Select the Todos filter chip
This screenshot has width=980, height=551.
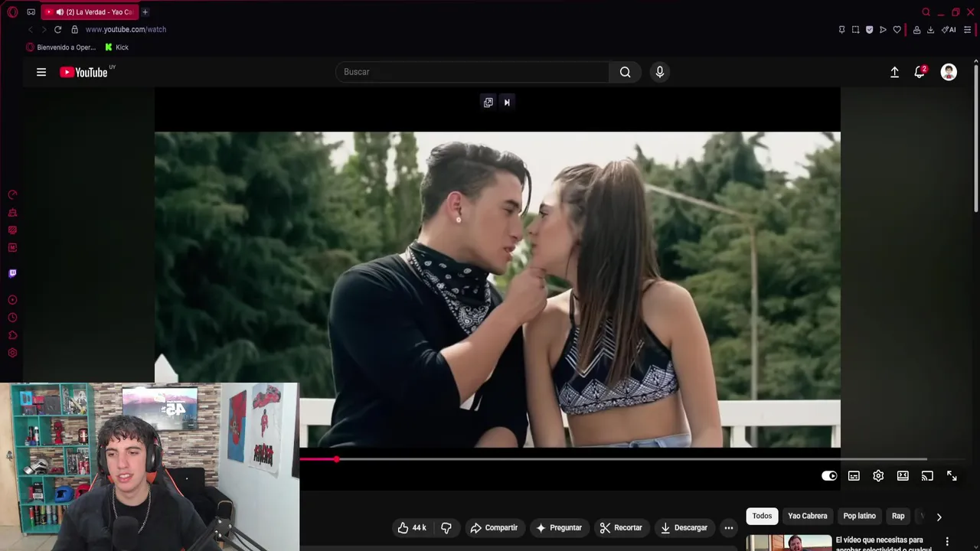click(x=762, y=516)
